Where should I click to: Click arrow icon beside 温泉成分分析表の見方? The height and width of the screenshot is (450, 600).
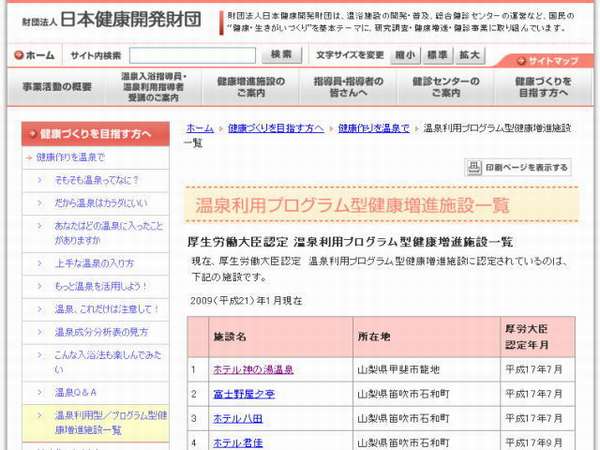tap(39, 332)
